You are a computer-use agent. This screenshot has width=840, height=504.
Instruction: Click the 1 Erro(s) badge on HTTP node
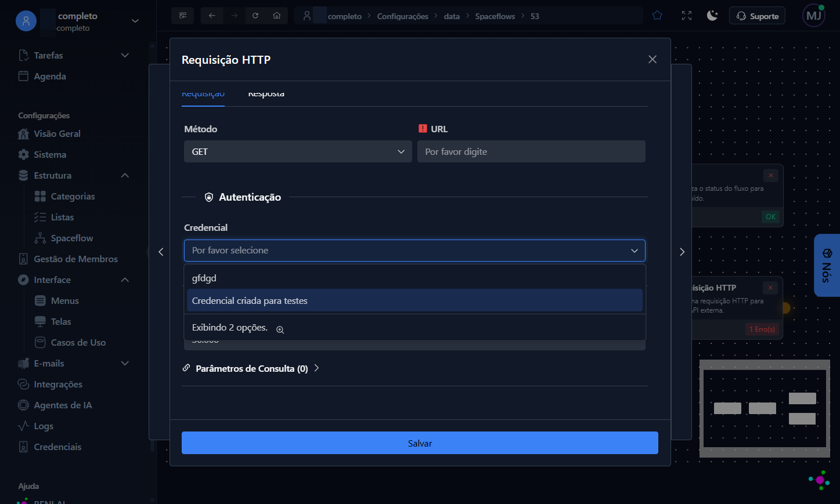point(762,329)
